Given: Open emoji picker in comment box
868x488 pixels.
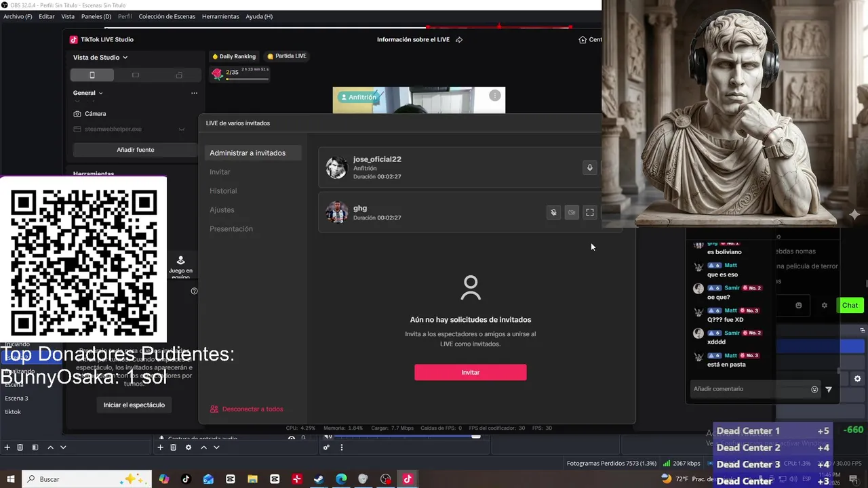Looking at the screenshot, I should (814, 390).
